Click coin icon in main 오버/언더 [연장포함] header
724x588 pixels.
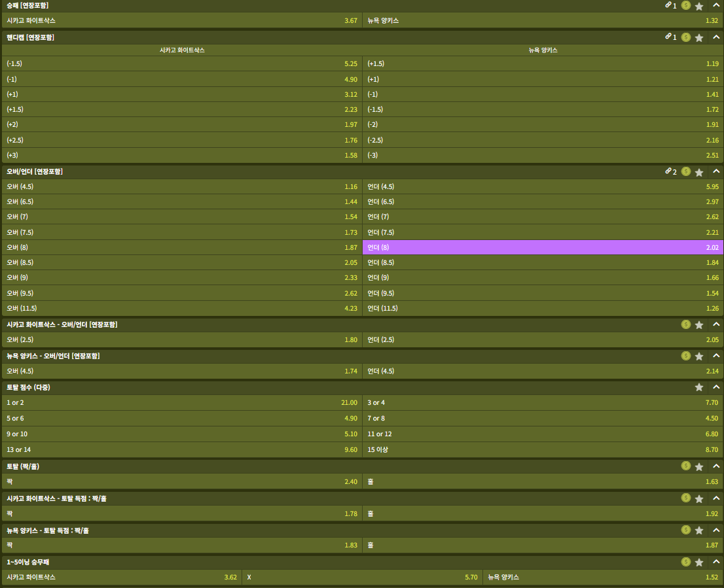point(686,171)
